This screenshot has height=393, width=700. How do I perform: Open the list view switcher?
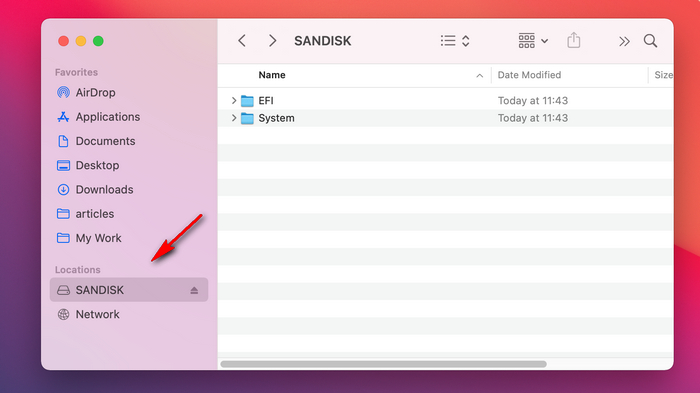(455, 41)
